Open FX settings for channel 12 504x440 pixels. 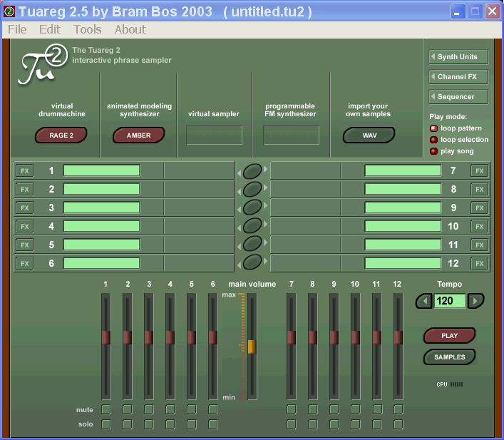coord(479,264)
